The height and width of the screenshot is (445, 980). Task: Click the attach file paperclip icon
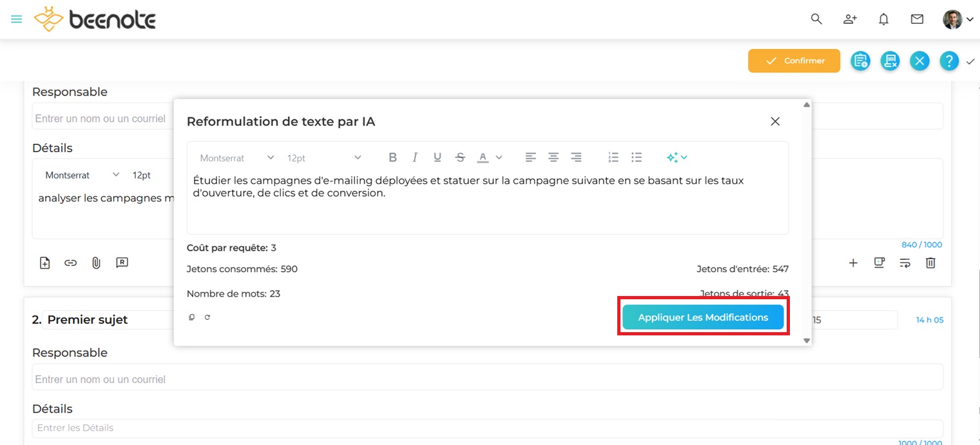(x=96, y=262)
